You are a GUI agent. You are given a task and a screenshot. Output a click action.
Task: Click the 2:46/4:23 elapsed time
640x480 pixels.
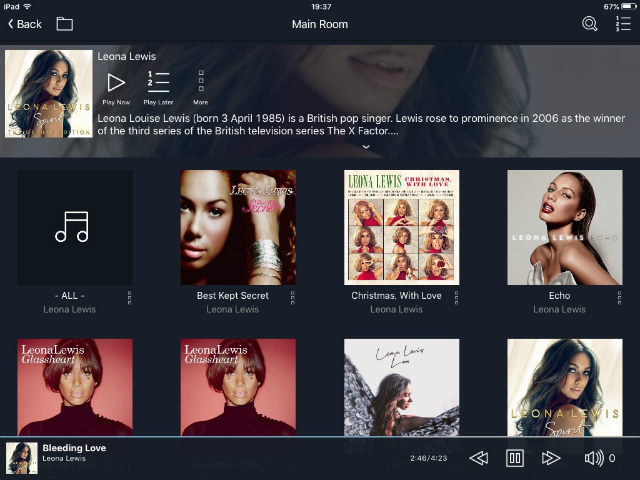[429, 458]
